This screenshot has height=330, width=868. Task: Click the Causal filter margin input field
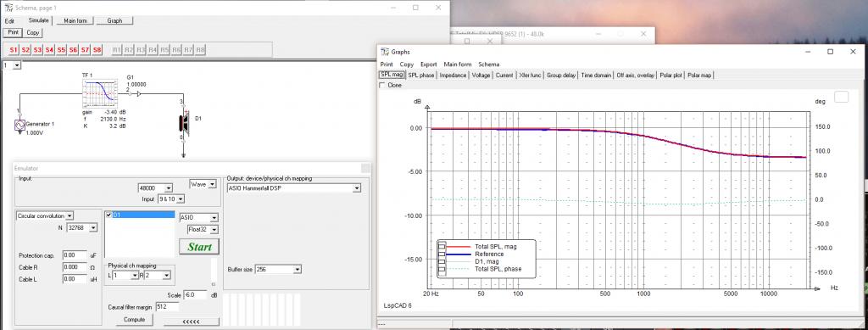click(168, 306)
